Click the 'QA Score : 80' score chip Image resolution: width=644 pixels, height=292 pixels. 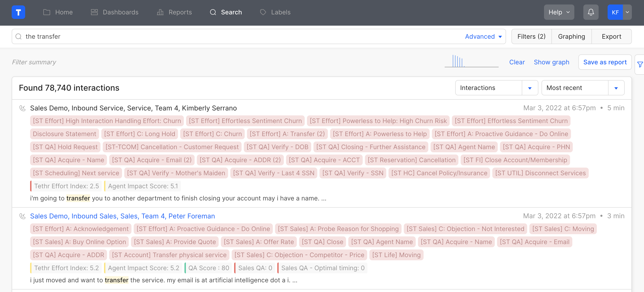coord(208,268)
